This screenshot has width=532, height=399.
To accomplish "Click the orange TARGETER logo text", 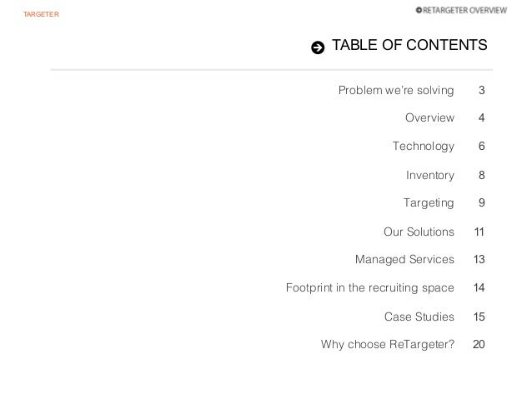I will (x=41, y=14).
